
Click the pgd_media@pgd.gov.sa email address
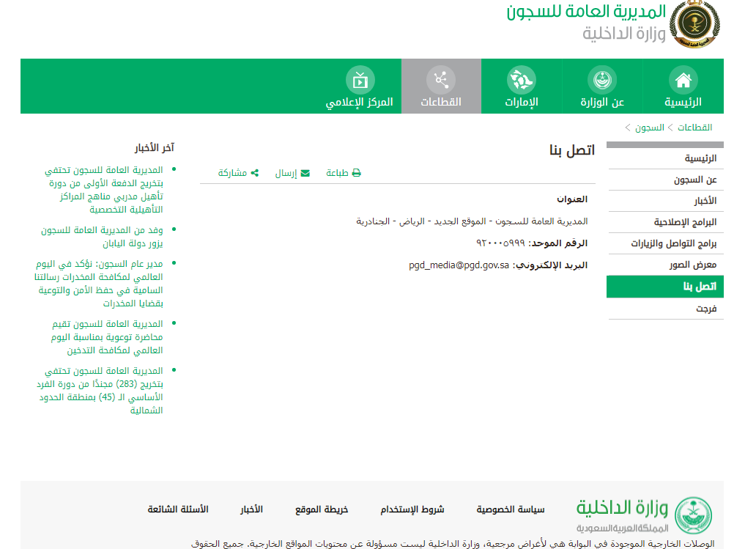coord(459,265)
